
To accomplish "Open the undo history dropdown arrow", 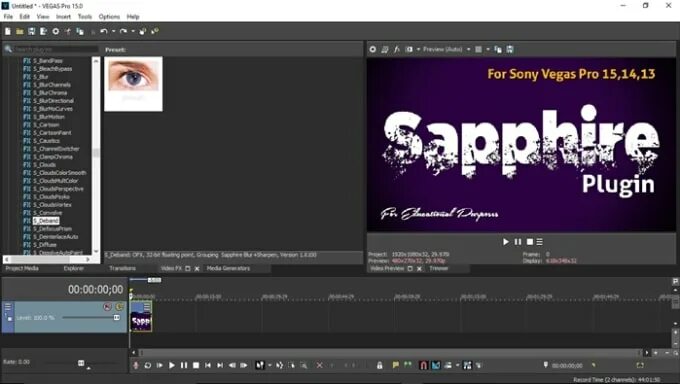I will (x=113, y=31).
